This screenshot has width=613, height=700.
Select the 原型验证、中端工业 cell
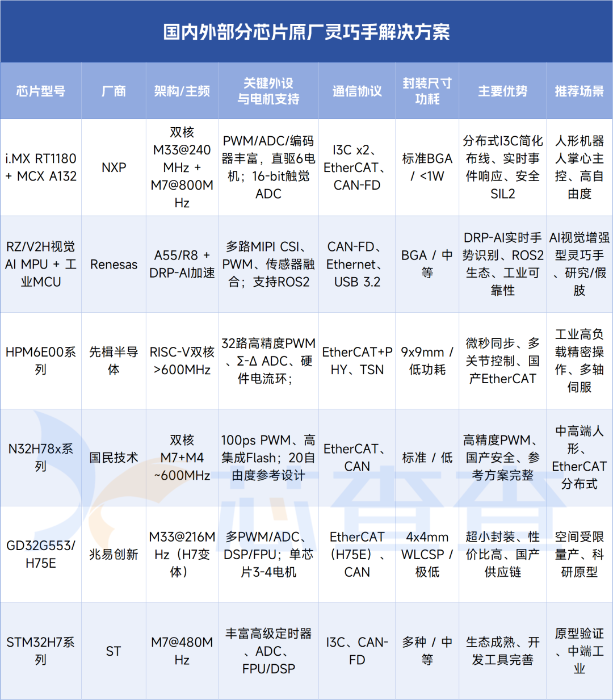coord(580,651)
